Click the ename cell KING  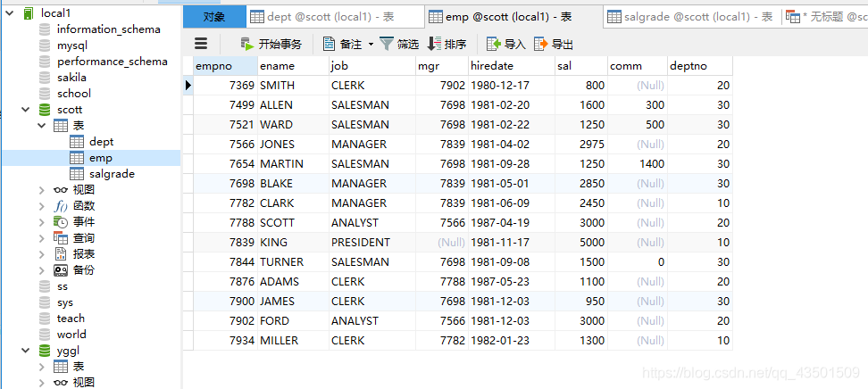[x=294, y=243]
